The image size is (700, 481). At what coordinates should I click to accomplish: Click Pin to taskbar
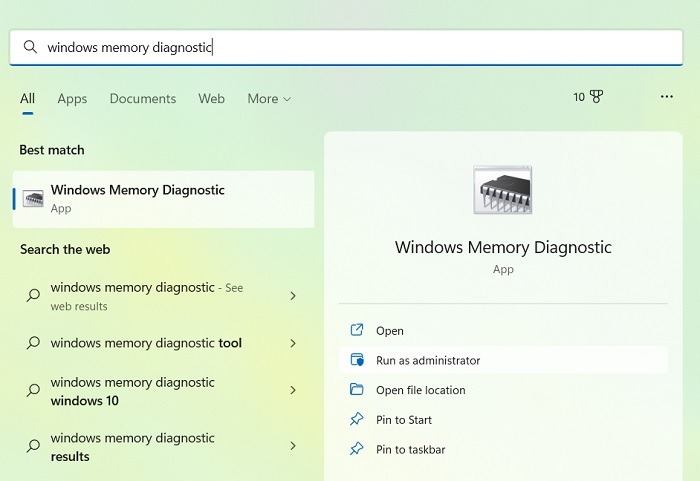click(503, 449)
